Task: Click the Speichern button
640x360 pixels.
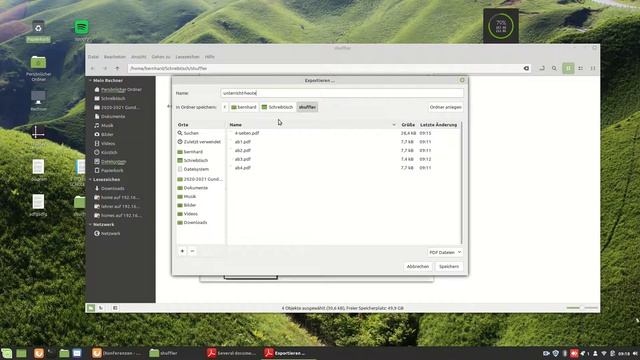Action: pos(449,267)
